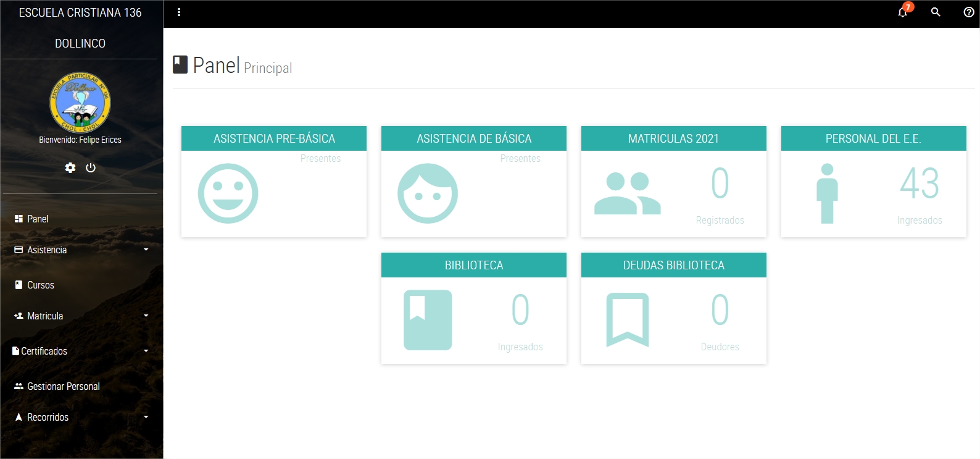Click the smiley face pre-básica icon
980x459 pixels.
(228, 193)
